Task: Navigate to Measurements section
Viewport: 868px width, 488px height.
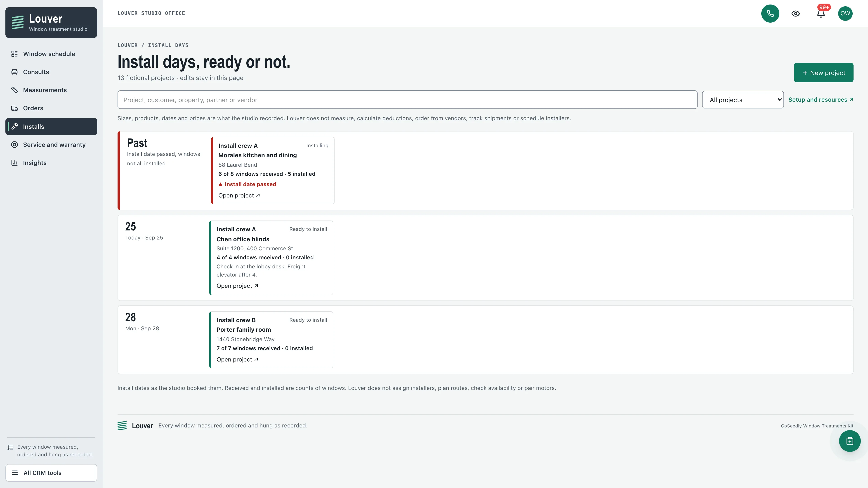Action: click(x=45, y=90)
